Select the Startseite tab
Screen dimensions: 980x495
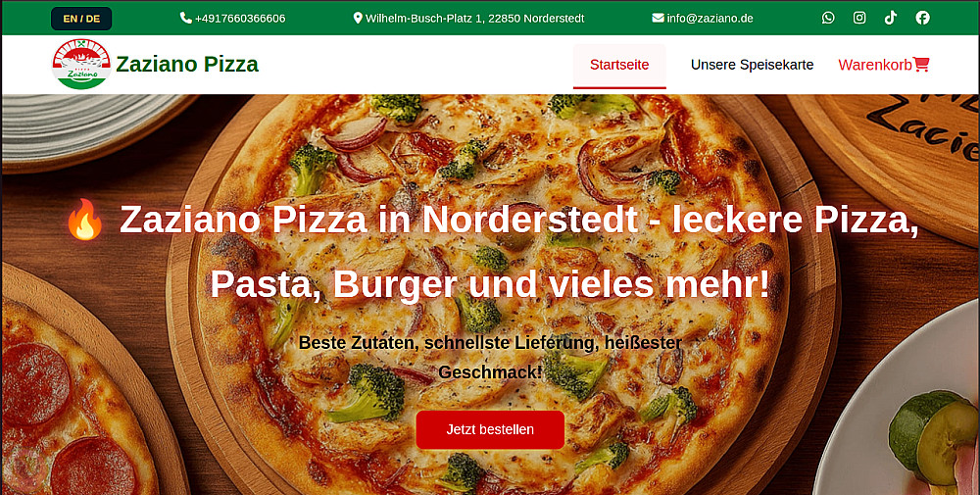pos(619,65)
